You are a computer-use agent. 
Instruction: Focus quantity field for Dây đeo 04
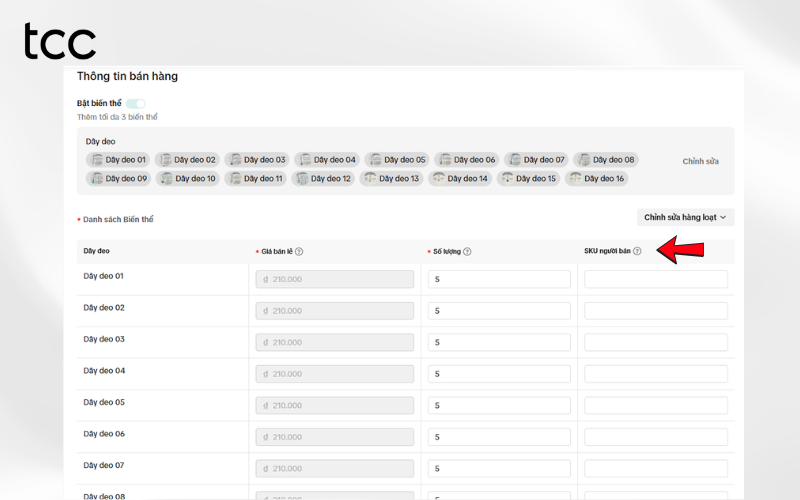(x=499, y=374)
